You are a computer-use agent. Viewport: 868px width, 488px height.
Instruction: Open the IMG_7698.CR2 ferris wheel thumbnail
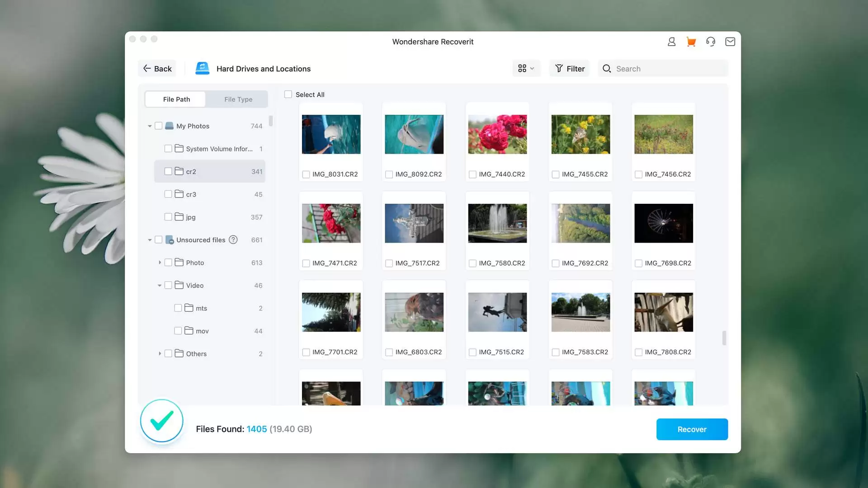coord(663,223)
